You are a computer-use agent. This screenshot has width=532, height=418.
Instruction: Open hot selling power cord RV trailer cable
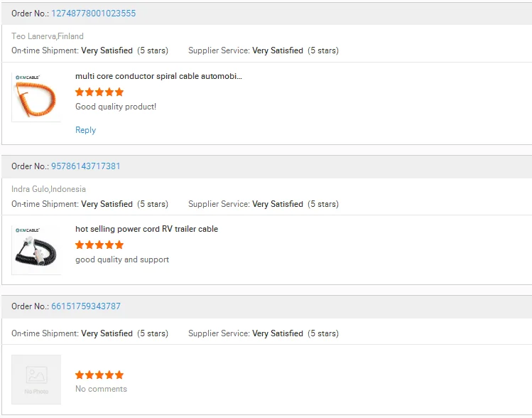point(146,229)
